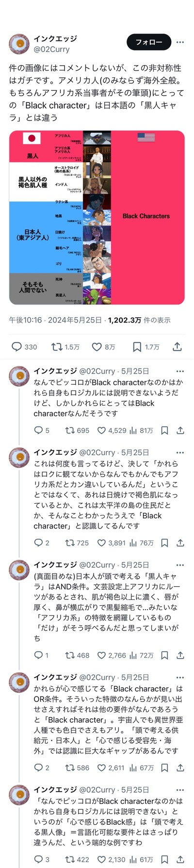Open the 1,202.3万 件の表示 view count
Screen dimensions: 194x868
point(139,320)
